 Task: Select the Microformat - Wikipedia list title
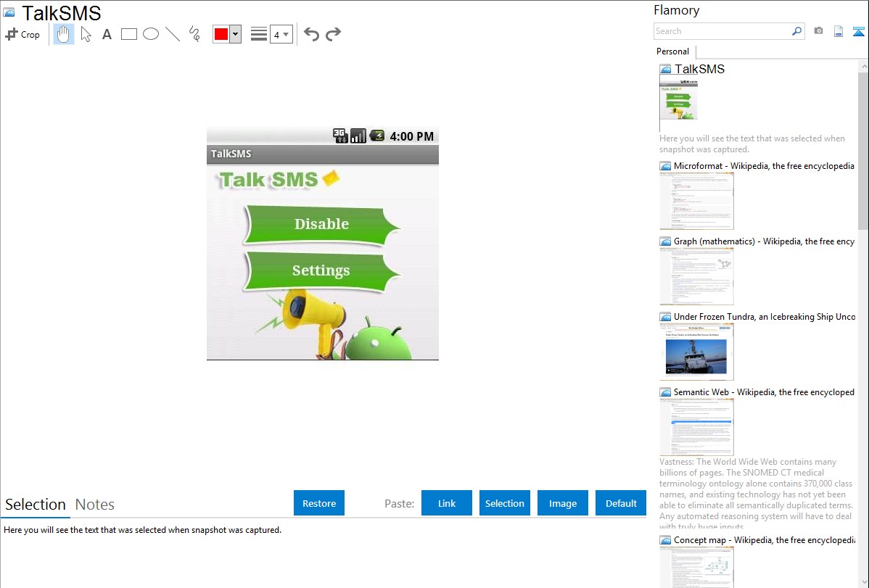pos(764,166)
